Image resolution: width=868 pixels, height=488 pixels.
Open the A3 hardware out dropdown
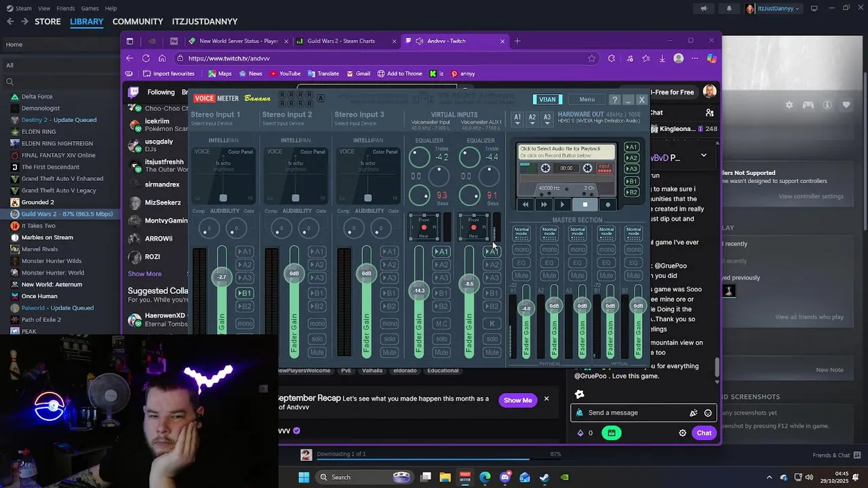(547, 119)
